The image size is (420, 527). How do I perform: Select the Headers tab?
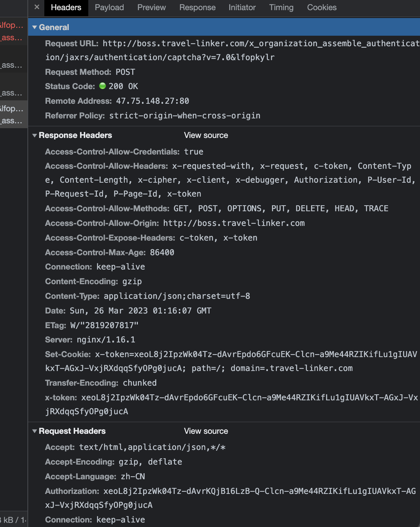(66, 8)
